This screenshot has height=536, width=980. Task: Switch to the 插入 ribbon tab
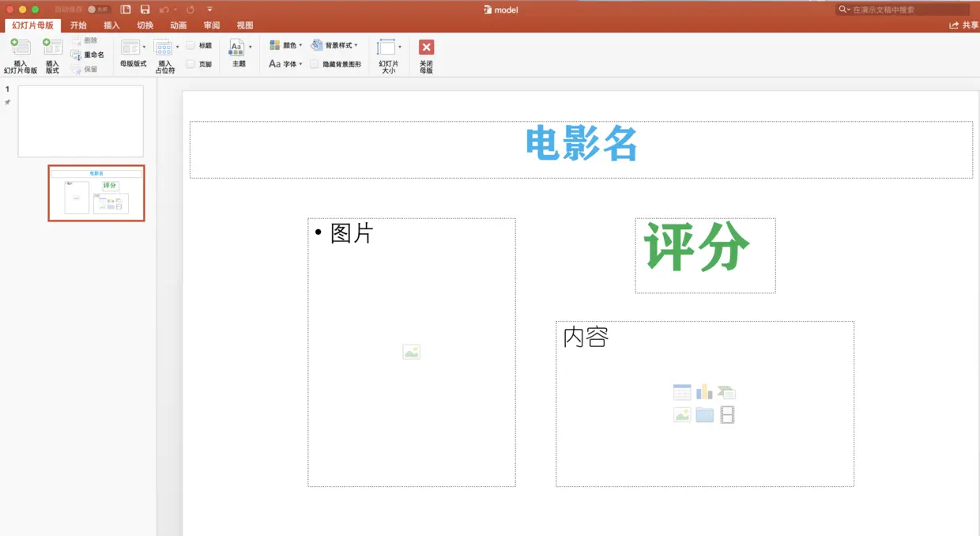[x=111, y=25]
